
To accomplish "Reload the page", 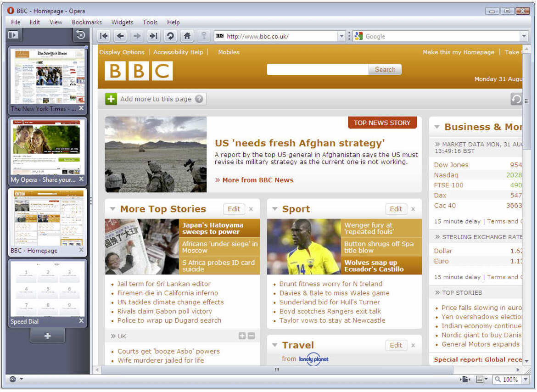I will pyautogui.click(x=170, y=36).
